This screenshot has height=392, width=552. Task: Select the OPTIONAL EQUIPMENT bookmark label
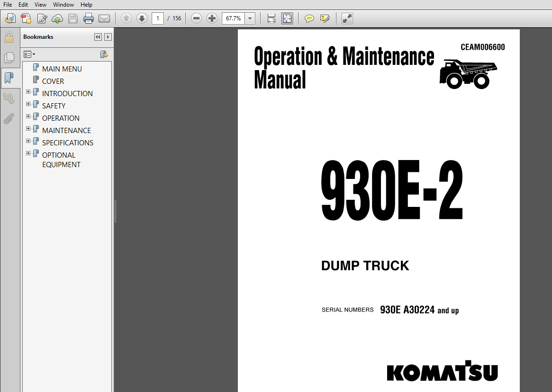pos(61,160)
